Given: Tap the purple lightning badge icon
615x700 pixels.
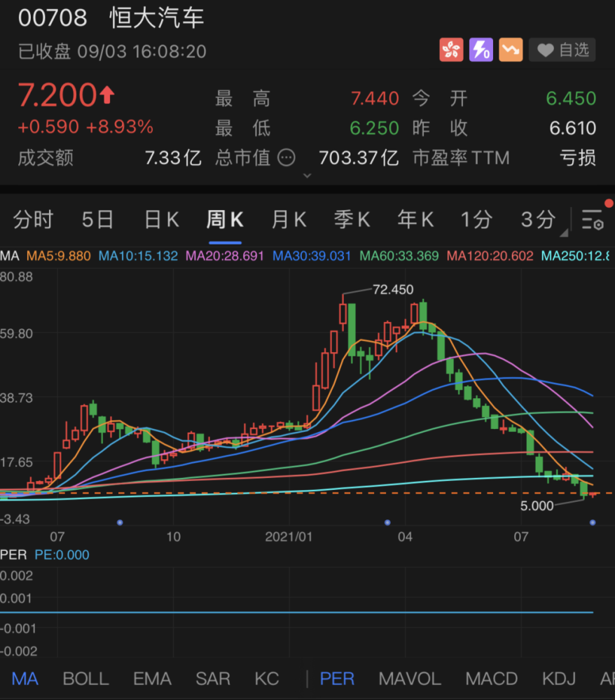Looking at the screenshot, I should tap(481, 50).
